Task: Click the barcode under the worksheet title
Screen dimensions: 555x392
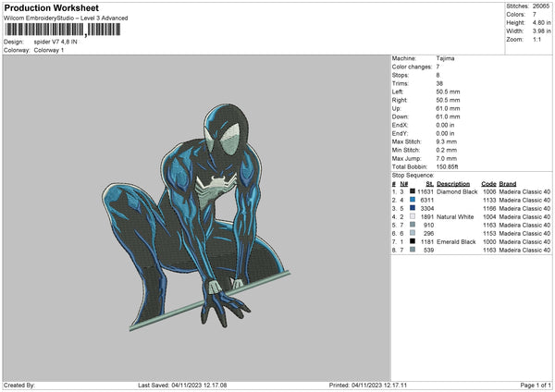Action: (62, 30)
